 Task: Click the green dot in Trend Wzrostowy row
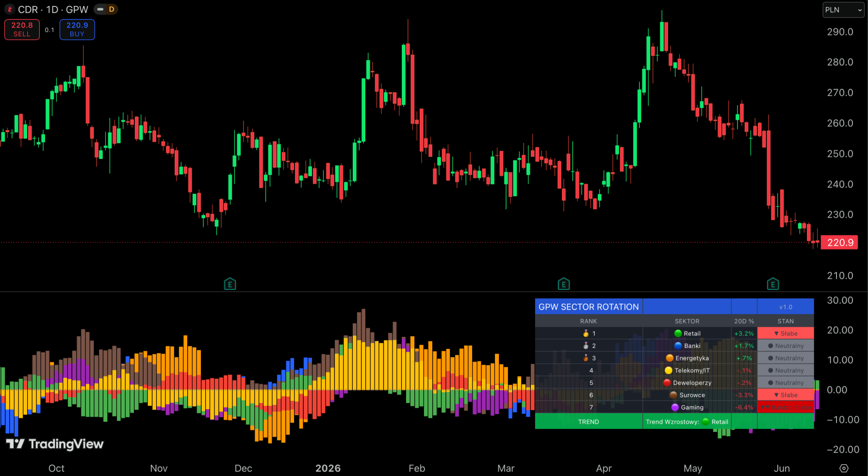(705, 422)
